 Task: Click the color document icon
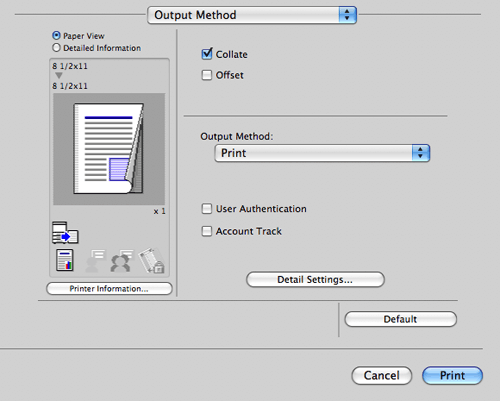click(65, 260)
